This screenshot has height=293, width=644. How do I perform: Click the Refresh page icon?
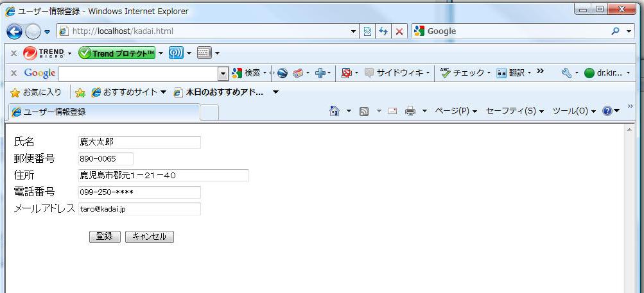[x=383, y=31]
